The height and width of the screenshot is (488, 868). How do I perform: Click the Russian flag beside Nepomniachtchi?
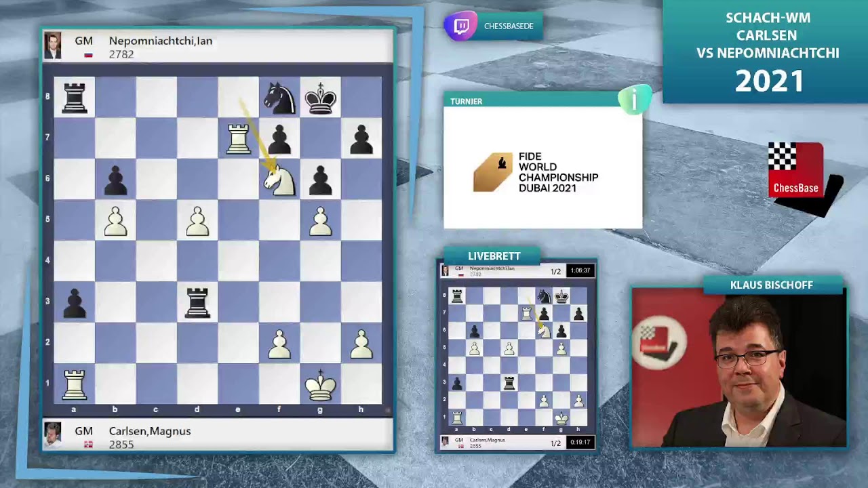point(88,55)
